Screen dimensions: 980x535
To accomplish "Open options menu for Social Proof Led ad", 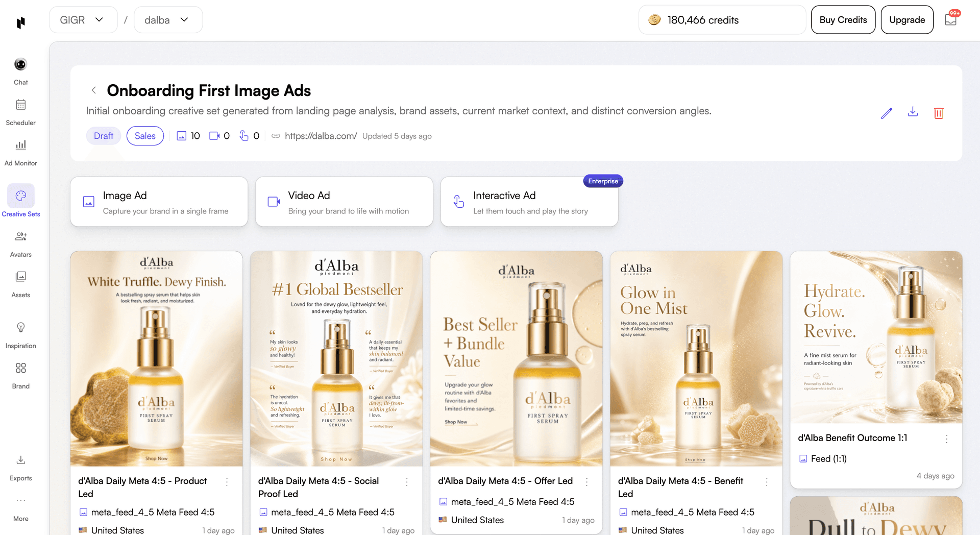I will [x=407, y=481].
